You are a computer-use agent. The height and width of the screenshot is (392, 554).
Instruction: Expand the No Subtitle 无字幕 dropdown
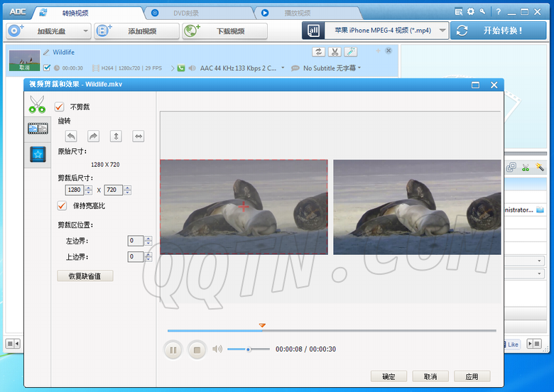click(359, 68)
